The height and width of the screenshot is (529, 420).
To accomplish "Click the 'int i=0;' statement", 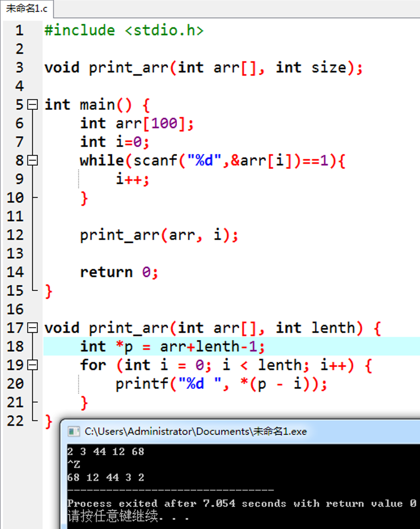I will (115, 142).
